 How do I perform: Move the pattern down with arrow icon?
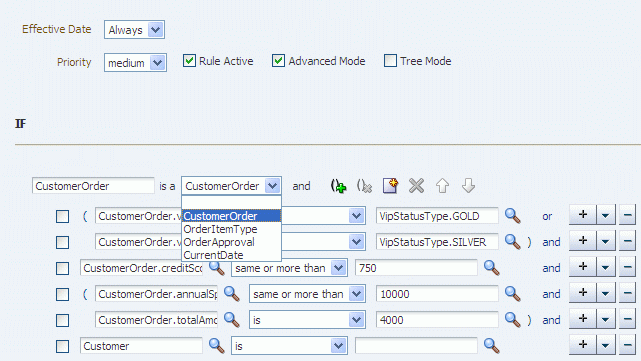(468, 186)
